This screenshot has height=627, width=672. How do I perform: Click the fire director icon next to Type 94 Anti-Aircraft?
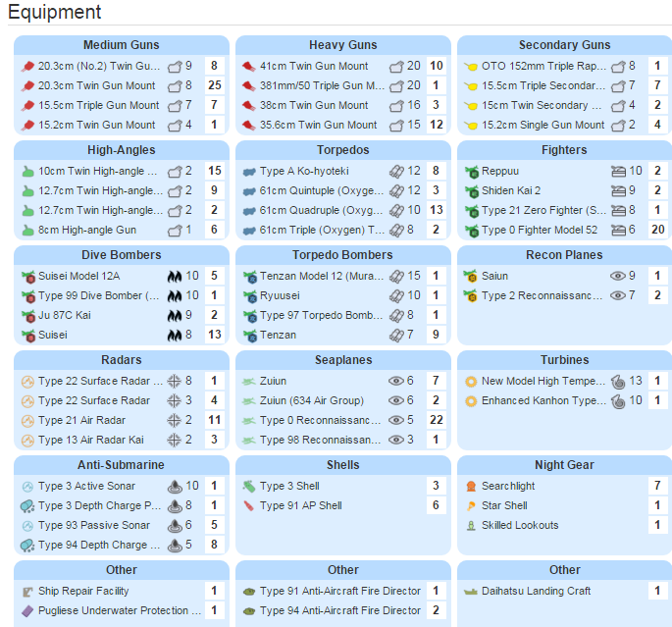click(249, 611)
